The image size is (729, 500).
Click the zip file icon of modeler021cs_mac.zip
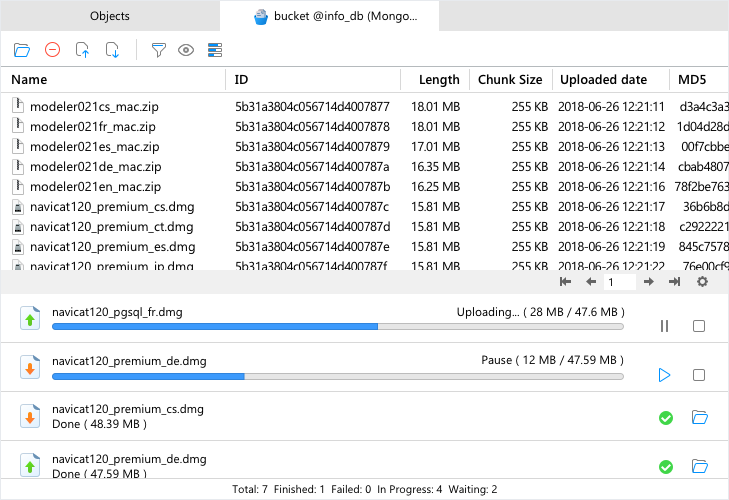tap(18, 106)
